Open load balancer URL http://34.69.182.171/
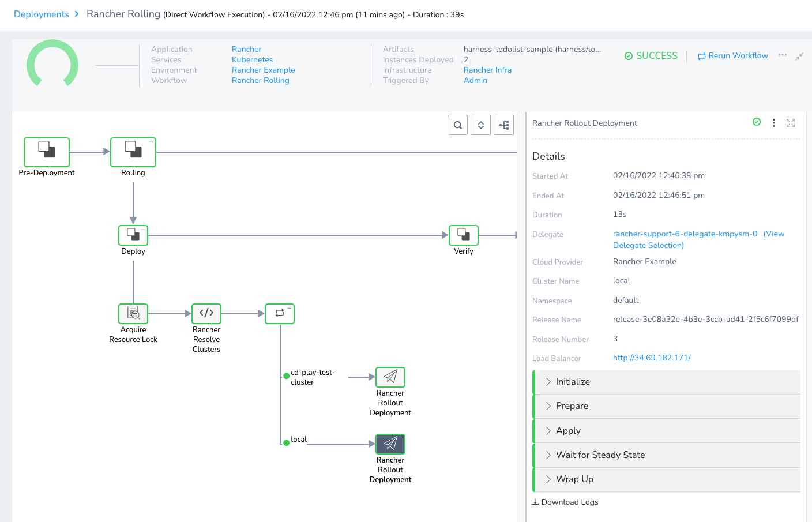This screenshot has width=812, height=522. pos(652,358)
